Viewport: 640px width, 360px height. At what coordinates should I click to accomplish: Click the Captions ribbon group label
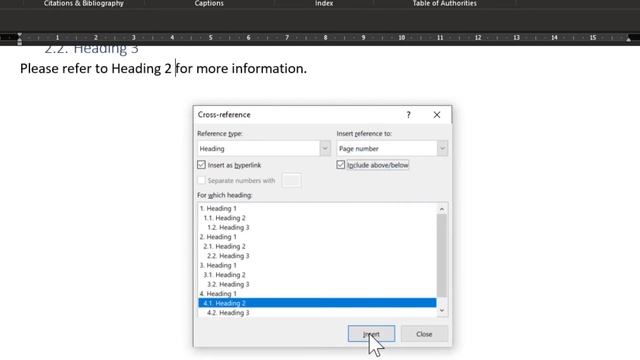(209, 3)
